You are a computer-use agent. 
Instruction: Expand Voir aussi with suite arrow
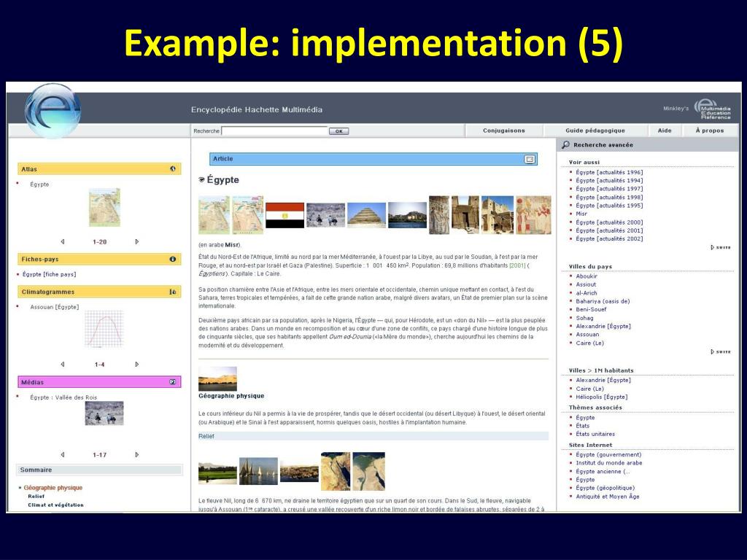[721, 248]
